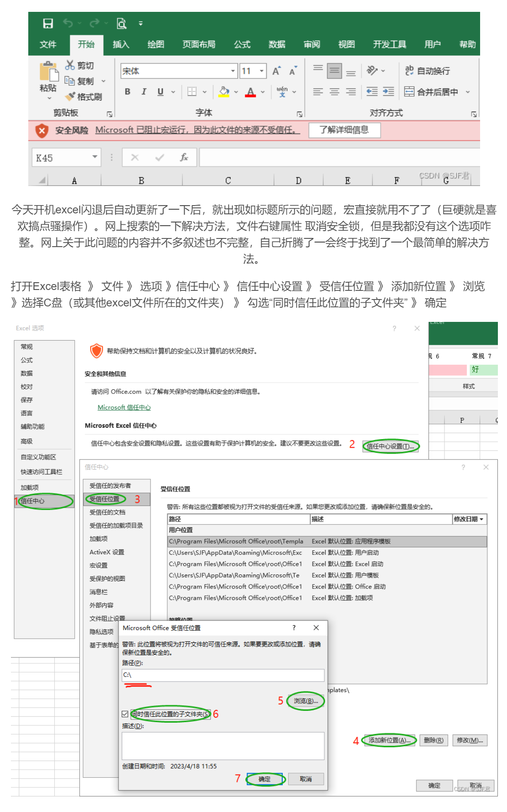Open the 文件 ribbon tab

(x=48, y=44)
